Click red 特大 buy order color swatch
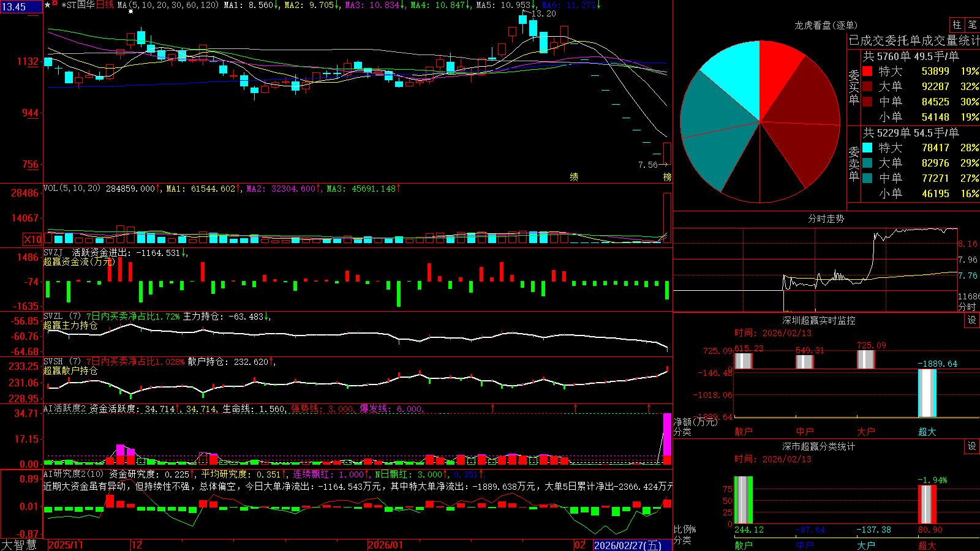Image resolution: width=980 pixels, height=551 pixels. [x=867, y=71]
